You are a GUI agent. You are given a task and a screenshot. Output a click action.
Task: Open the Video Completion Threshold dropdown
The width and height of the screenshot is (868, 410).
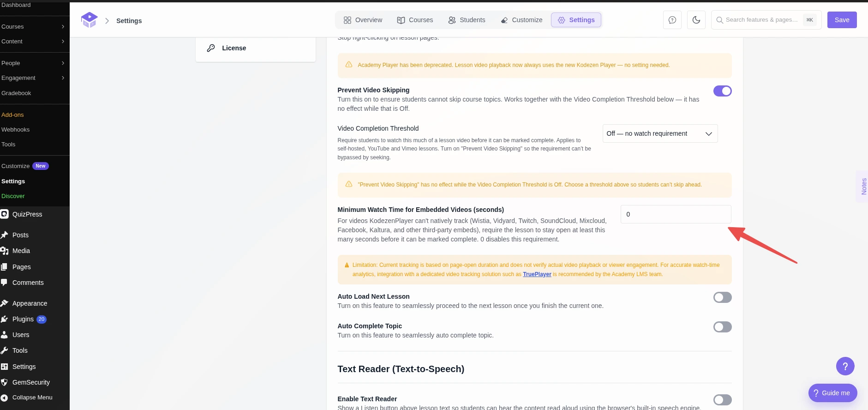click(x=660, y=133)
